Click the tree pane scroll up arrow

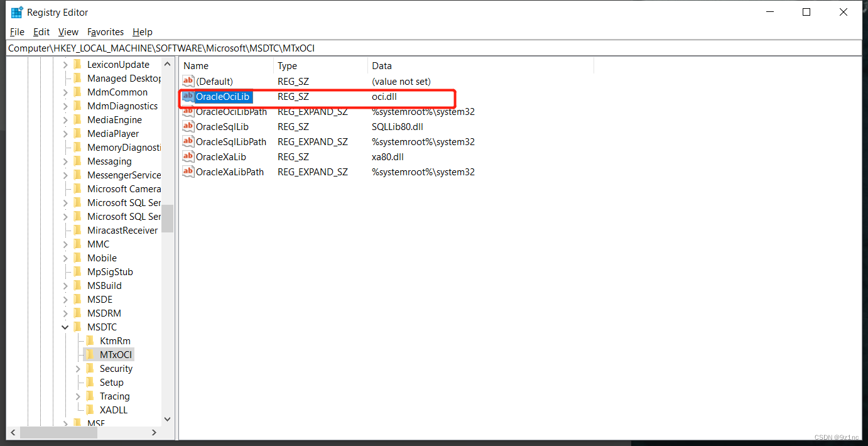(167, 64)
